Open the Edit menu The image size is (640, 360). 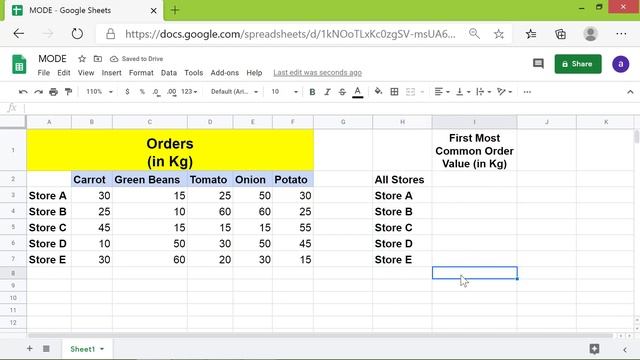click(64, 73)
